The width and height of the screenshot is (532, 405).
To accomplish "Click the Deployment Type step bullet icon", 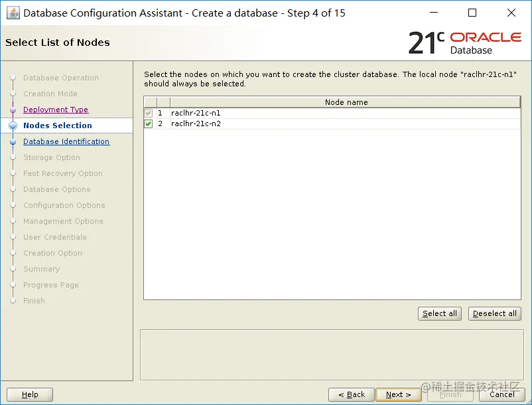I will 13,110.
